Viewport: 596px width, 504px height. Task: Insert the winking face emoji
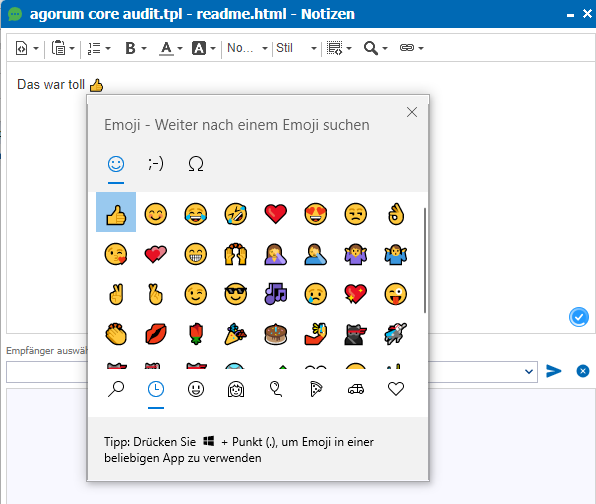tap(196, 294)
